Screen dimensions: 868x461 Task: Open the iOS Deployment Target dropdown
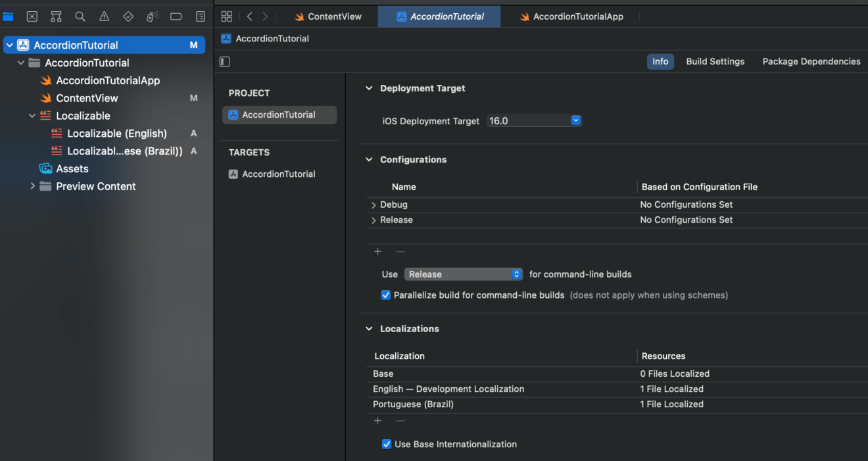576,120
